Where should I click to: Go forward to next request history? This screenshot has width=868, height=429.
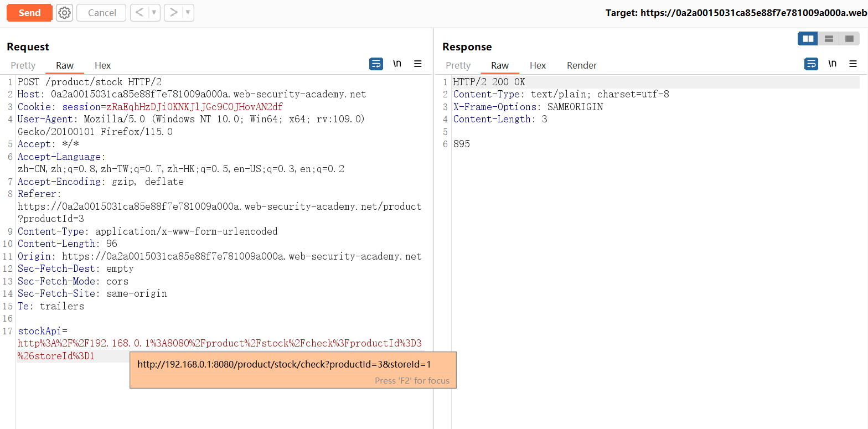[174, 13]
